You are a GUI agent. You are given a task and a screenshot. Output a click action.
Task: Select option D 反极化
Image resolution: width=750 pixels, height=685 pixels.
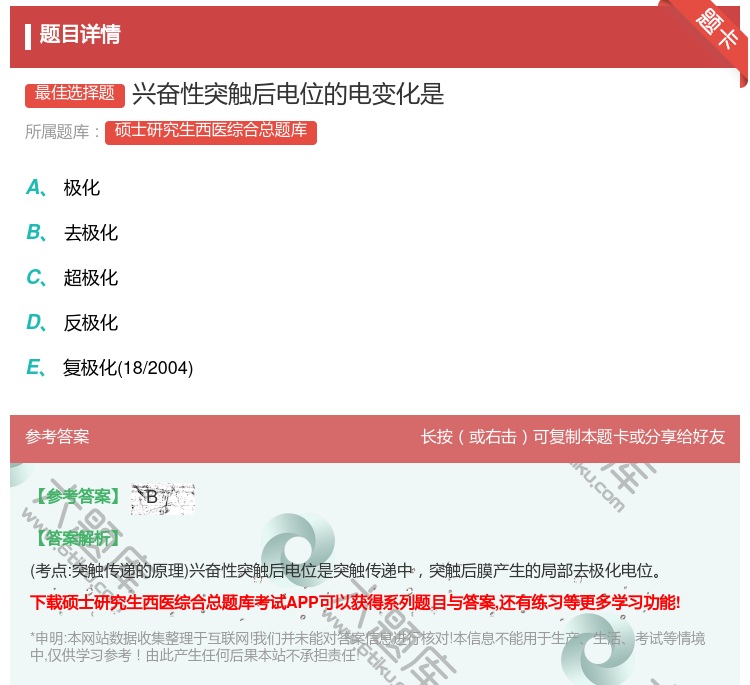pos(72,323)
